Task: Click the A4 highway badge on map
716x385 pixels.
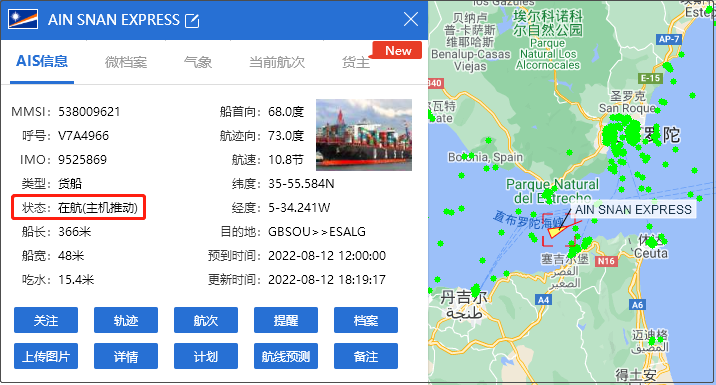Action: coord(543,300)
